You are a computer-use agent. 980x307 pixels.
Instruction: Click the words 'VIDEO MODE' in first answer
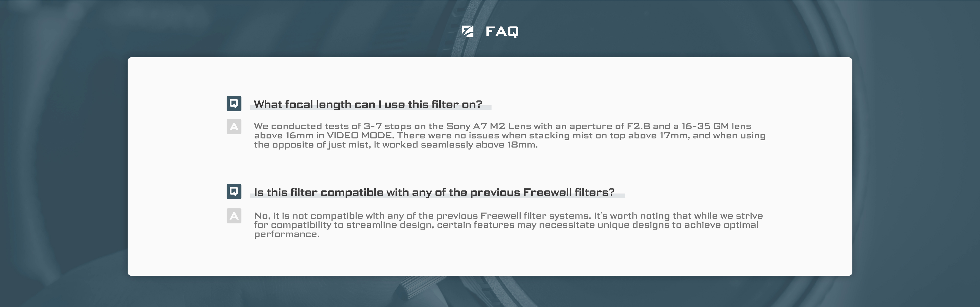click(359, 135)
